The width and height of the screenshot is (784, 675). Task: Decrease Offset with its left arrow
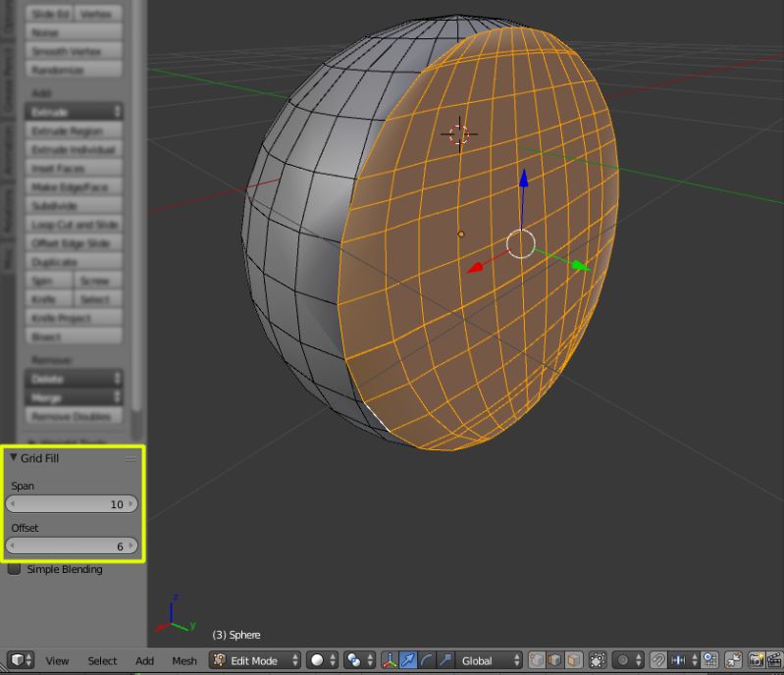click(x=13, y=546)
